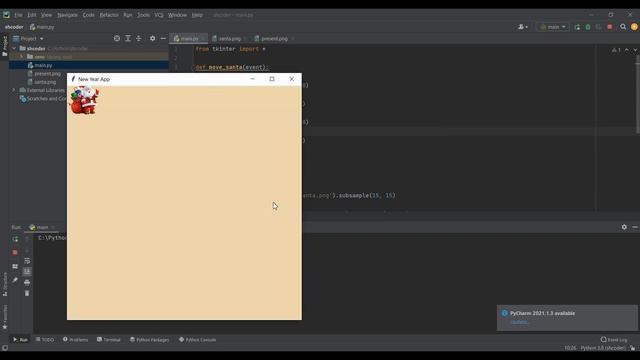This screenshot has height=360, width=640.
Task: Click the Run with Coverage icon
Action: pyautogui.click(x=599, y=27)
